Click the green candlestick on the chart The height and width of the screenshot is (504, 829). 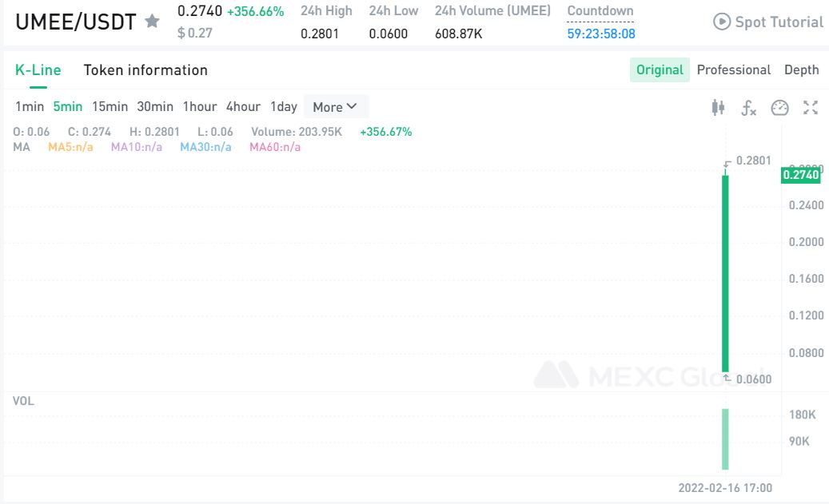725,273
